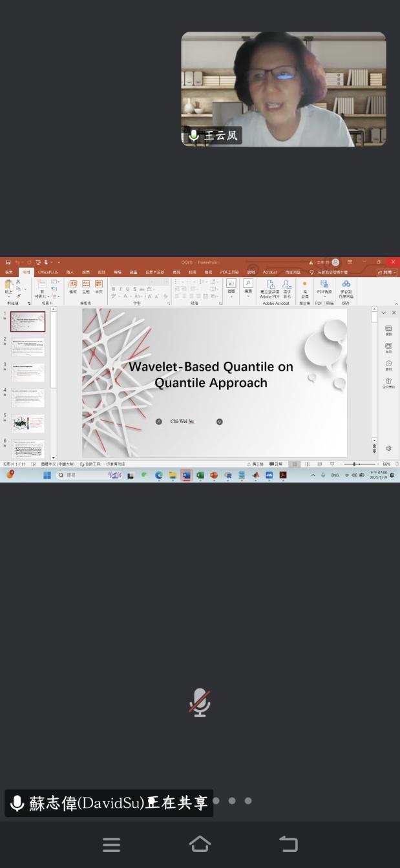Click the muted microphone icon
The image size is (400, 868).
[200, 702]
